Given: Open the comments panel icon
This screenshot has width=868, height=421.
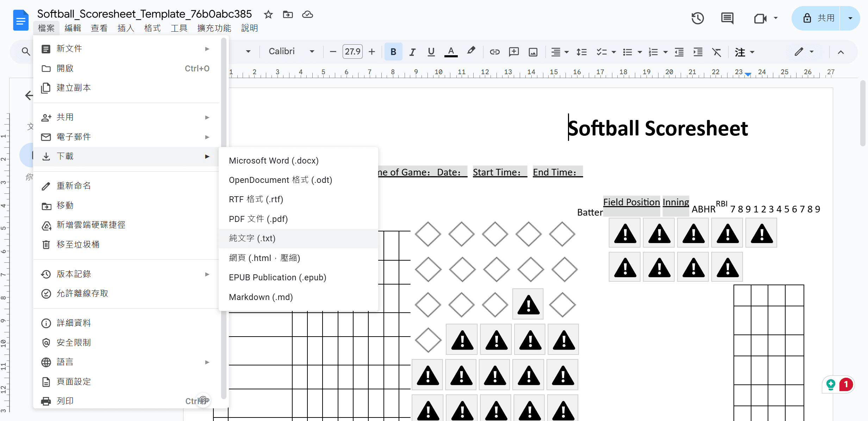Looking at the screenshot, I should [727, 18].
